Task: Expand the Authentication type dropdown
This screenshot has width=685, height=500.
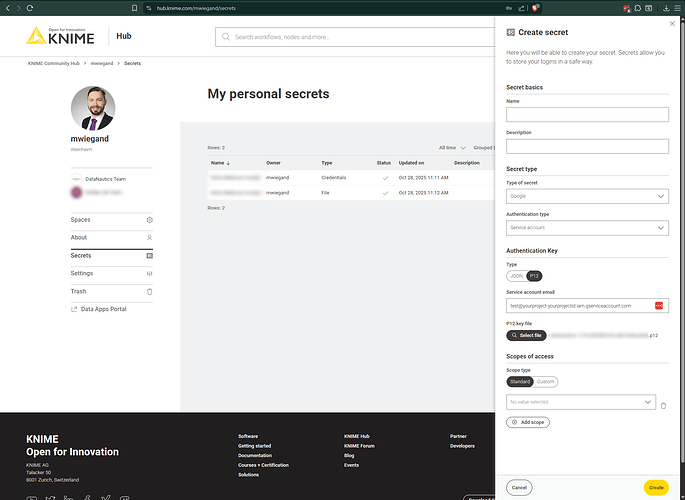Action: 587,228
